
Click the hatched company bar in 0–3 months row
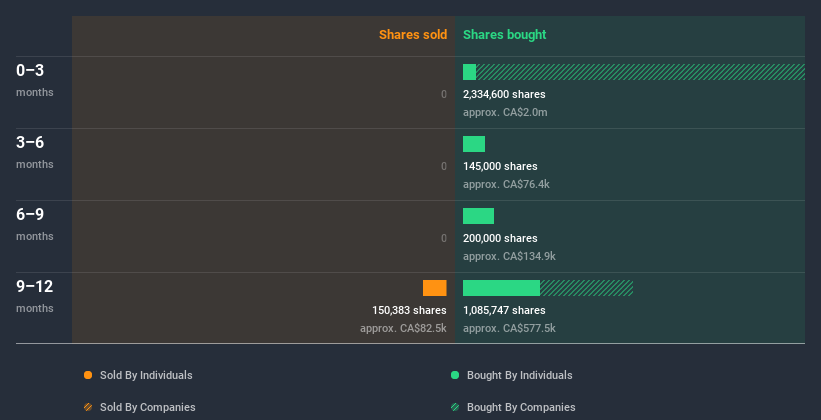tap(640, 72)
